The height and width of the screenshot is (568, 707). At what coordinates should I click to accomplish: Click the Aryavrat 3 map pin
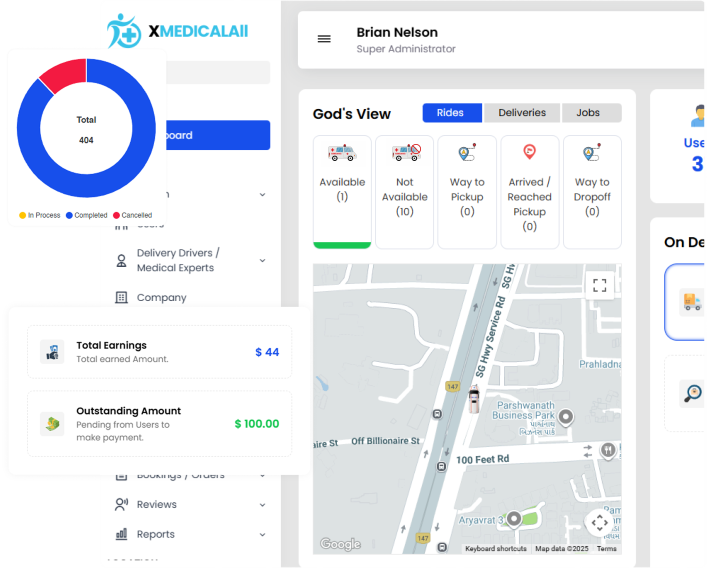(x=514, y=519)
